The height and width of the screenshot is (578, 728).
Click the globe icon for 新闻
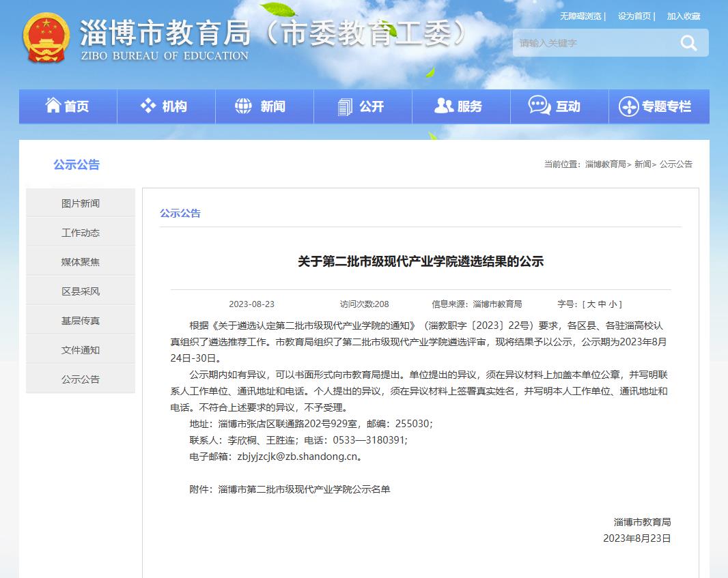243,106
